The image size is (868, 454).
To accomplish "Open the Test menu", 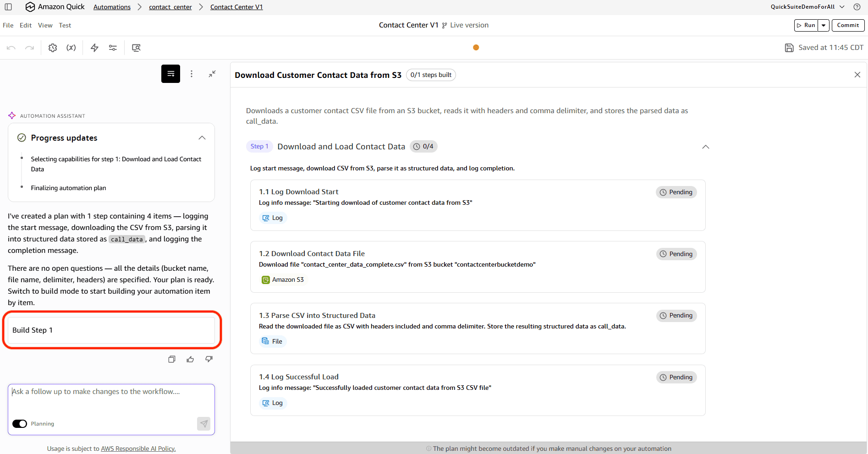I will point(65,25).
